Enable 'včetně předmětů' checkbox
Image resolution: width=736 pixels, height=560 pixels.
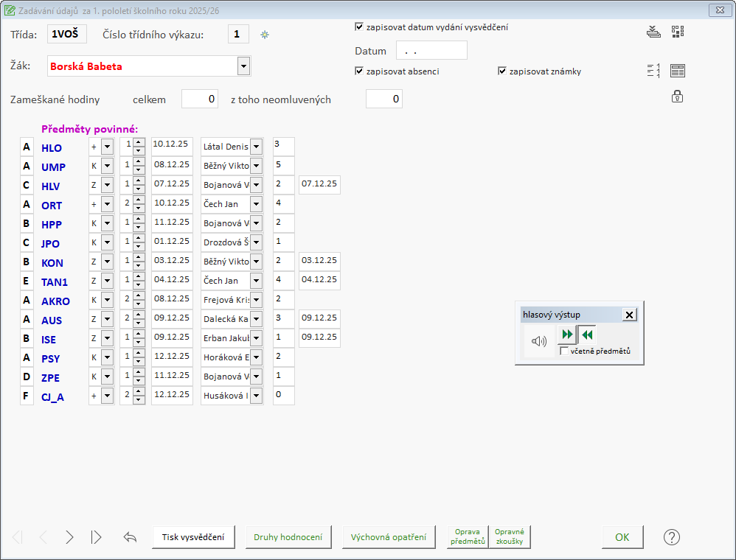pyautogui.click(x=564, y=351)
